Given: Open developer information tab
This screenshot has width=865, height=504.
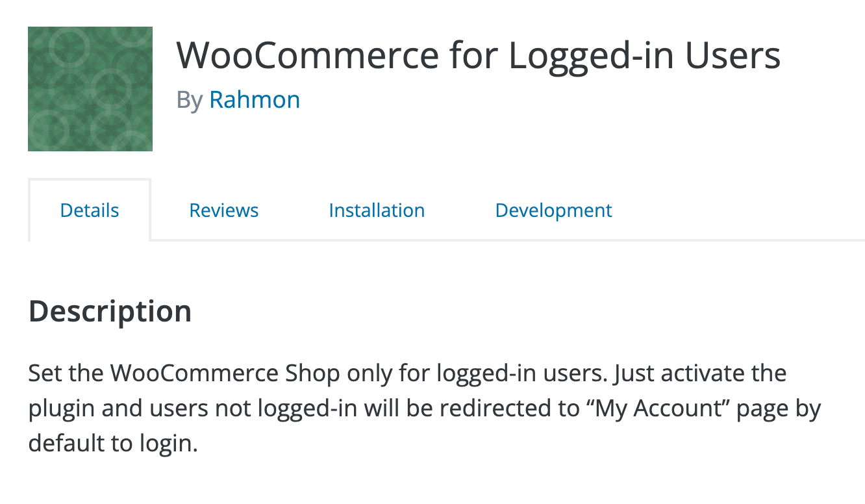Looking at the screenshot, I should point(553,210).
